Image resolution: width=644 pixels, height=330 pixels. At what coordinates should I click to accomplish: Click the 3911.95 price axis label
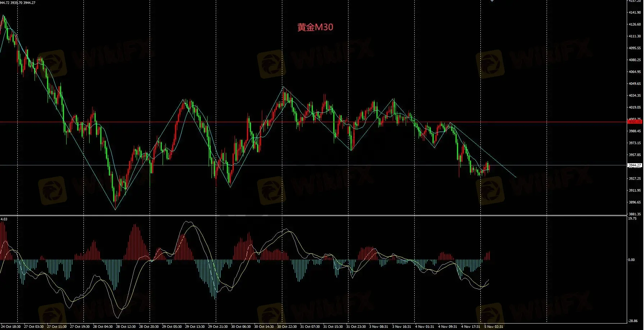635,191
